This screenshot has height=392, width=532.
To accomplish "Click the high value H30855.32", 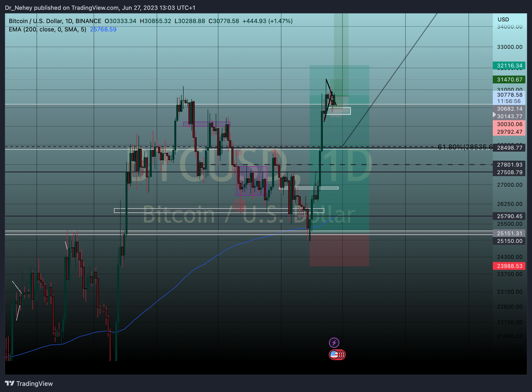I will 155,21.
